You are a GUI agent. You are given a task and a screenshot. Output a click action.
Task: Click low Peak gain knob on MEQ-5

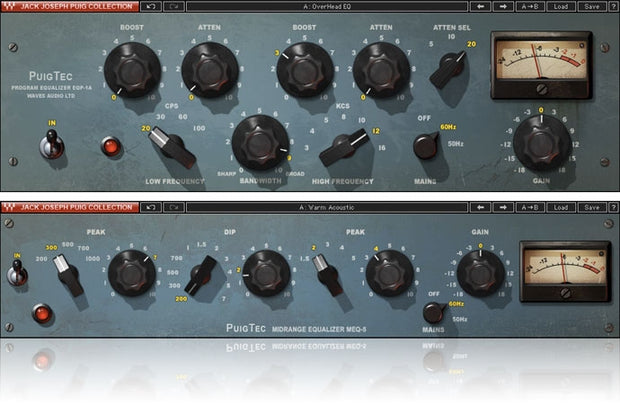(x=132, y=274)
